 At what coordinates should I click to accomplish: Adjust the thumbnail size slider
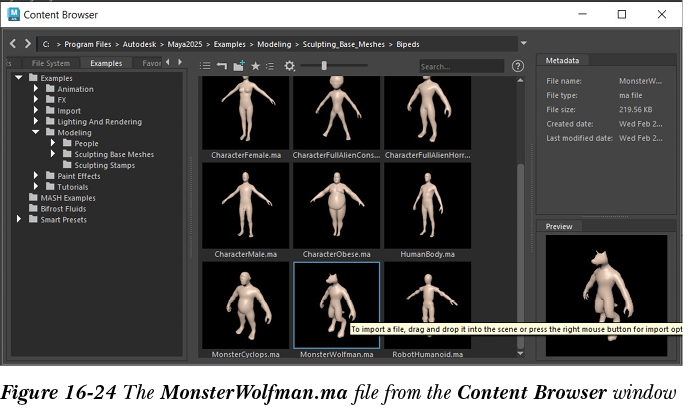tap(323, 66)
